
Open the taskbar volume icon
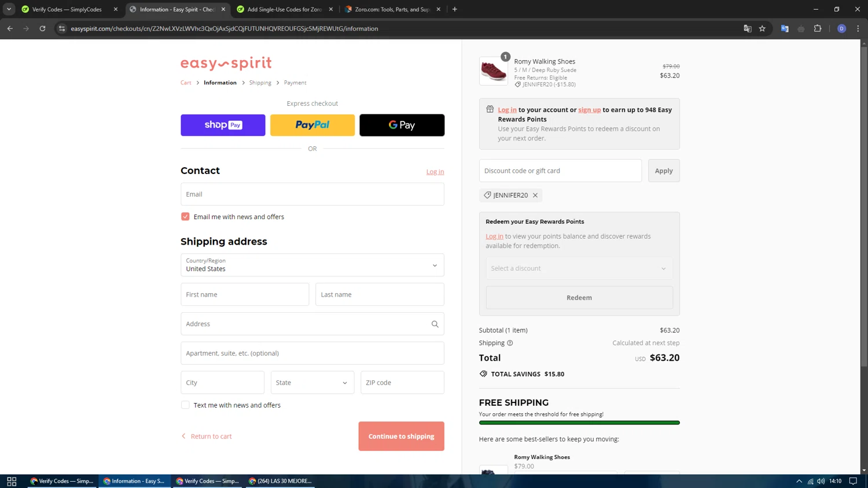[821, 481]
